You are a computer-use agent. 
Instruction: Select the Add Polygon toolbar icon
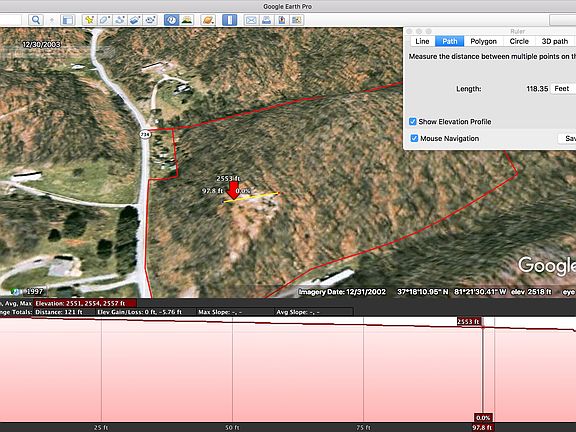(104, 20)
